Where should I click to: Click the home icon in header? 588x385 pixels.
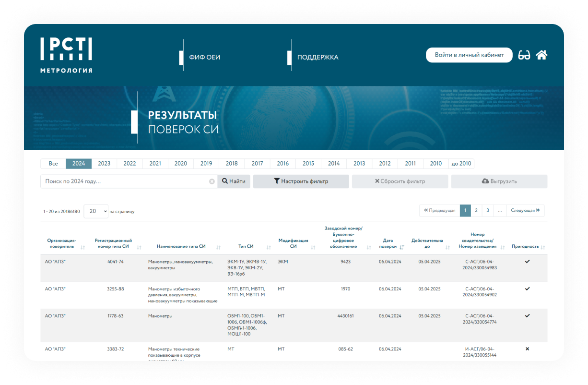[x=541, y=55]
